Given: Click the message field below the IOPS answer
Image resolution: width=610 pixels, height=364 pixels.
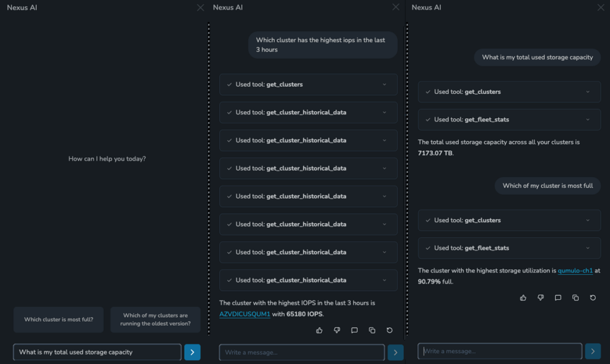Looking at the screenshot, I should (301, 352).
